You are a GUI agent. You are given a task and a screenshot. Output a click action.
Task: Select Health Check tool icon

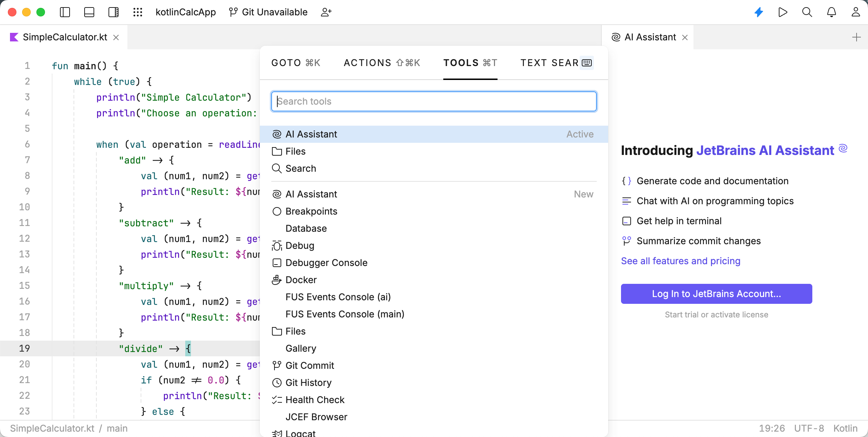(276, 400)
